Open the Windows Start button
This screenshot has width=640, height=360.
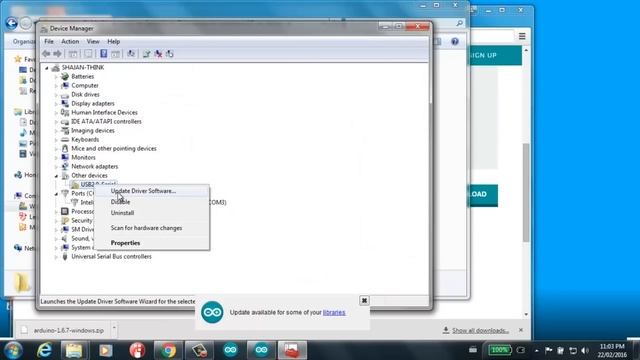click(x=13, y=350)
